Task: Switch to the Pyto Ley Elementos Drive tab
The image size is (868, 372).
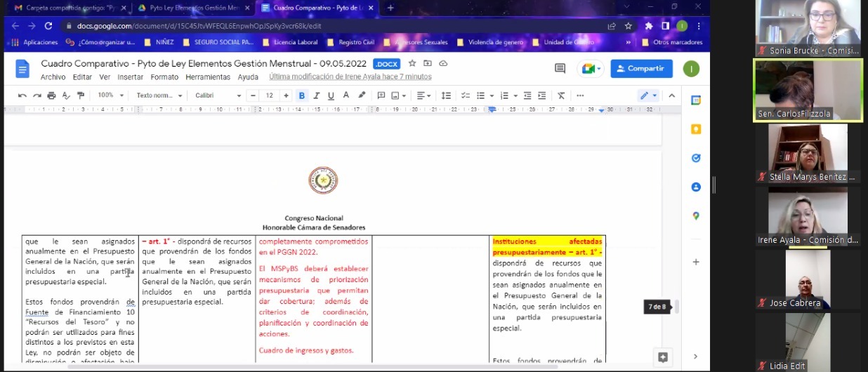Action: point(194,8)
